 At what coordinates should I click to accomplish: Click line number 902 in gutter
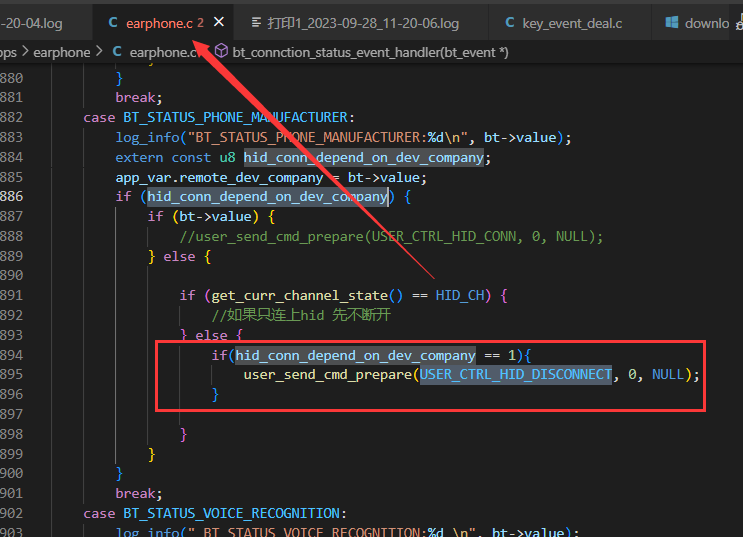tap(11, 513)
